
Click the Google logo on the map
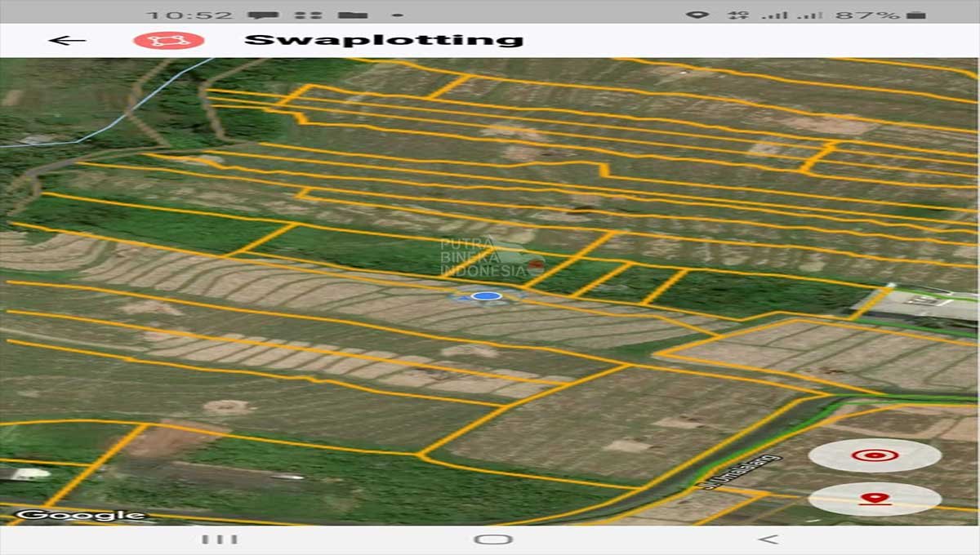click(x=81, y=515)
